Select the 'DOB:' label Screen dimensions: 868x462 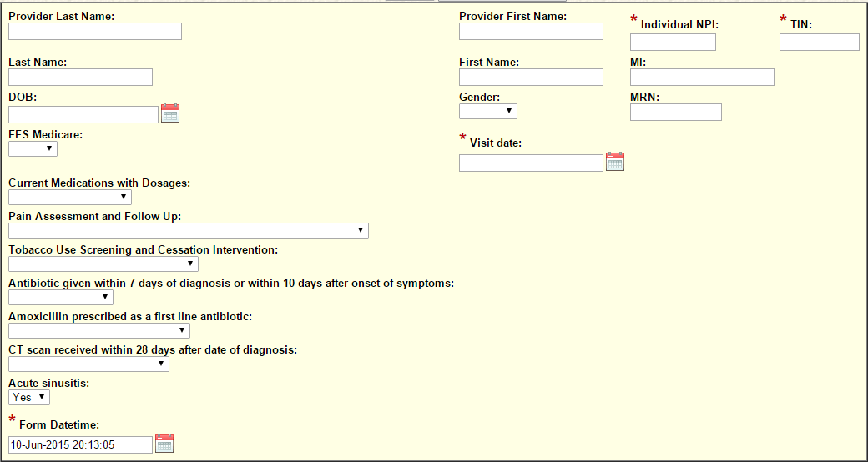click(23, 98)
